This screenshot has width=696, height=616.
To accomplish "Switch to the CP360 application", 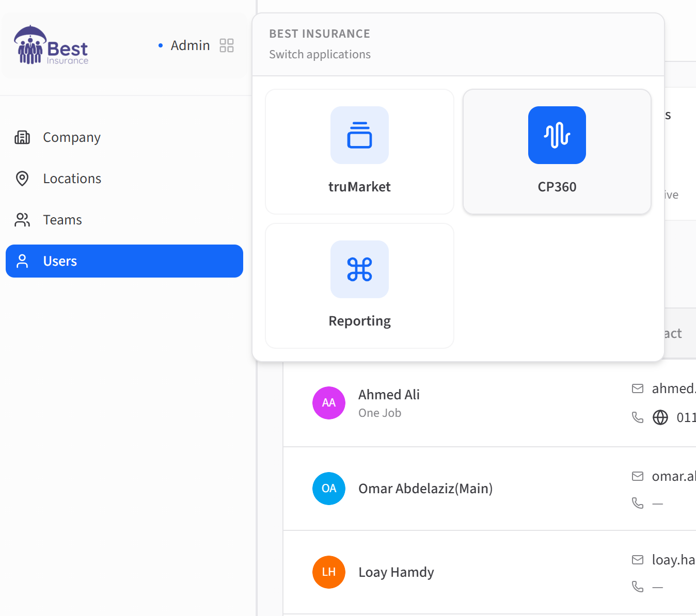I will tap(557, 151).
